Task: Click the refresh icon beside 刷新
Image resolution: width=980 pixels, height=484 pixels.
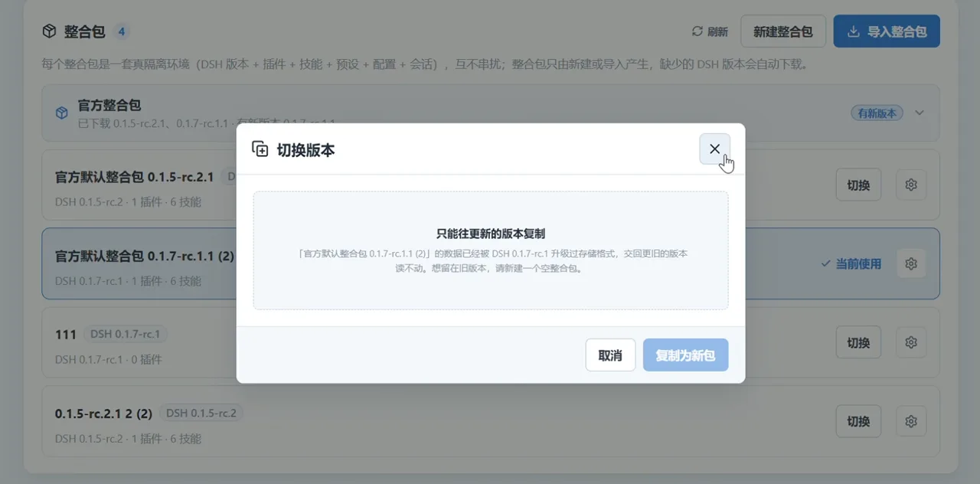Action: pyautogui.click(x=697, y=31)
